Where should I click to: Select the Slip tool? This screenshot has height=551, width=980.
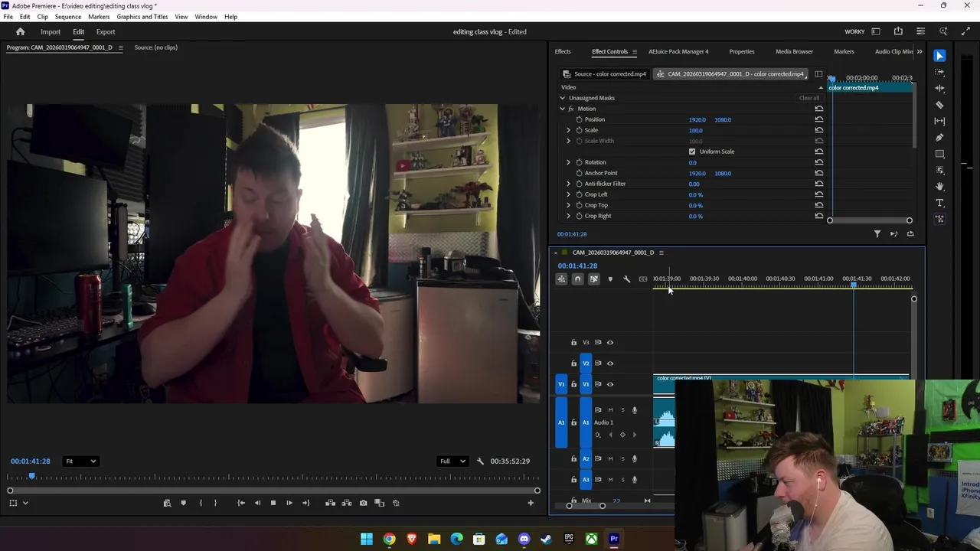pyautogui.click(x=939, y=121)
